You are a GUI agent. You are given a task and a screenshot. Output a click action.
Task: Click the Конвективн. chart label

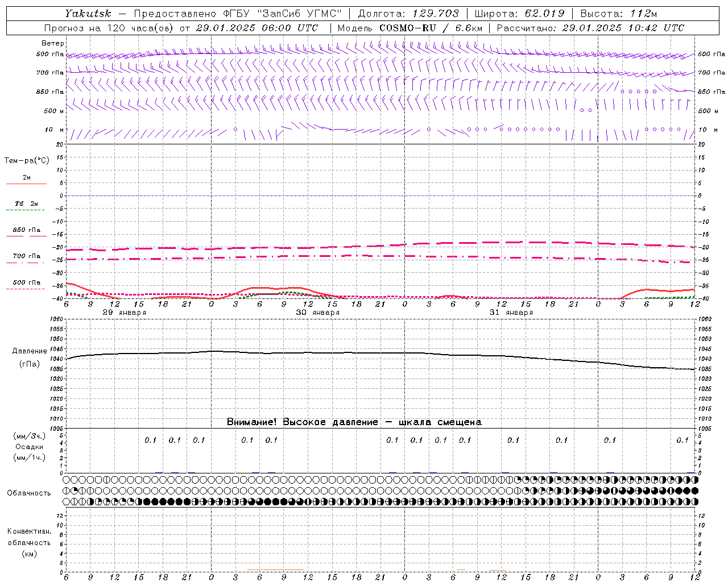[x=30, y=531]
